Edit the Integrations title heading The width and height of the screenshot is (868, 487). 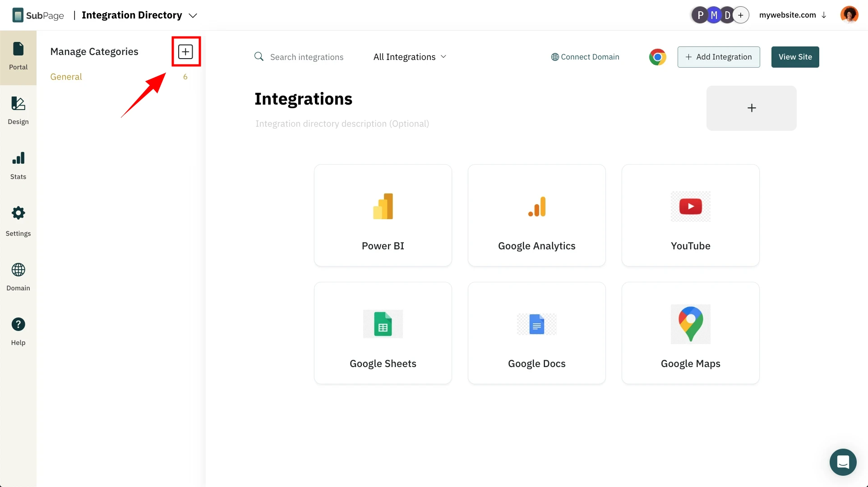click(303, 99)
